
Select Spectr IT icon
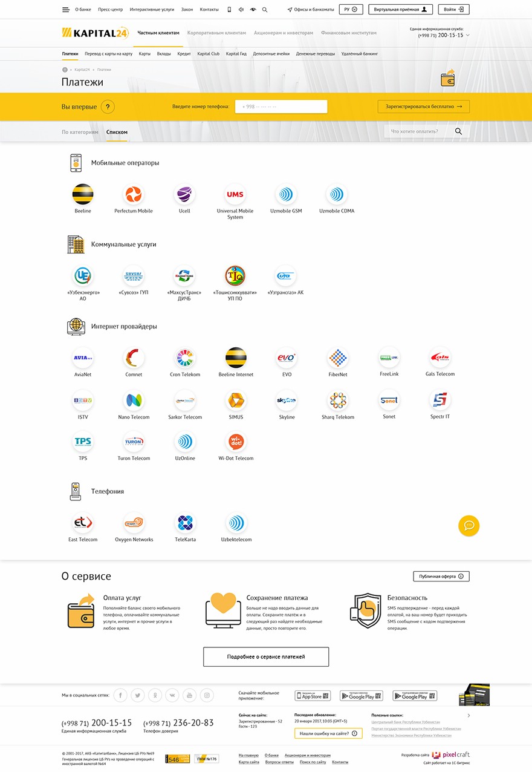[x=440, y=400]
